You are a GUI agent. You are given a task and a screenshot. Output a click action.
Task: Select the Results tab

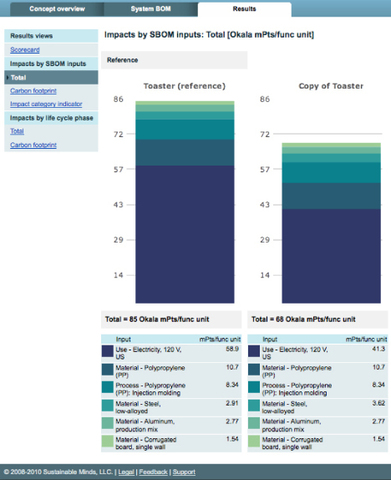pos(244,9)
